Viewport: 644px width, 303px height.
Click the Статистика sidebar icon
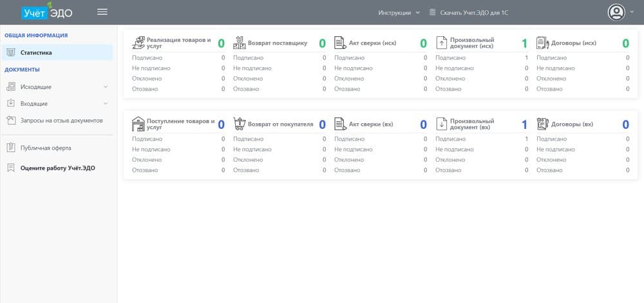pyautogui.click(x=11, y=53)
